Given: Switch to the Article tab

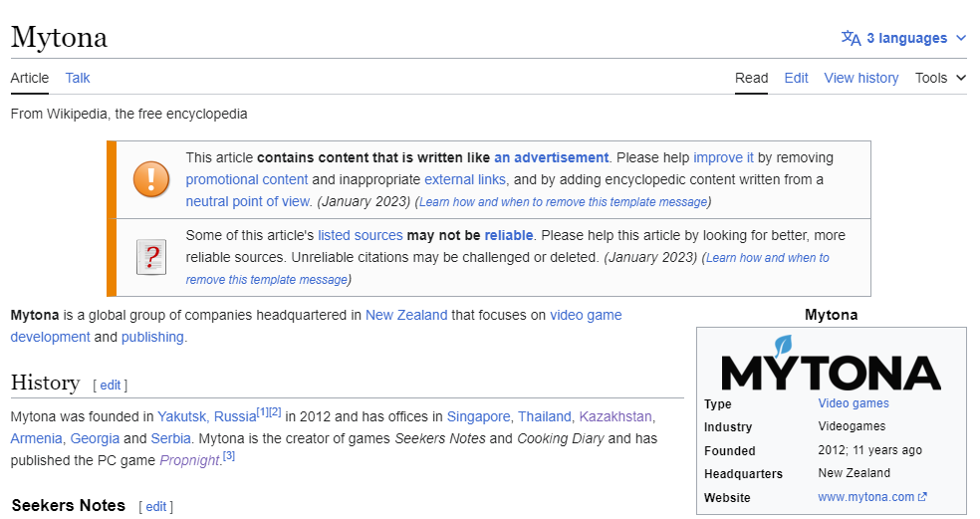Looking at the screenshot, I should (29, 78).
